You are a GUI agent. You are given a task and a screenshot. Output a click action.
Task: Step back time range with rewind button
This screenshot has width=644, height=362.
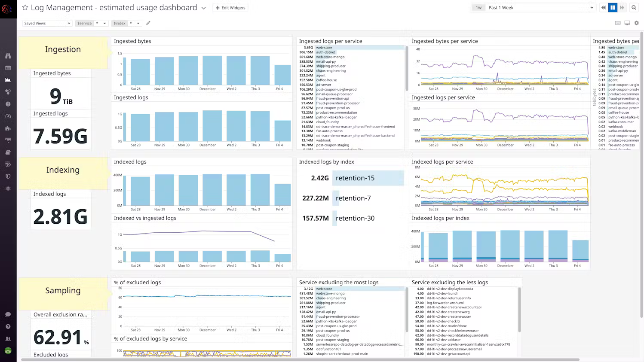(x=604, y=8)
